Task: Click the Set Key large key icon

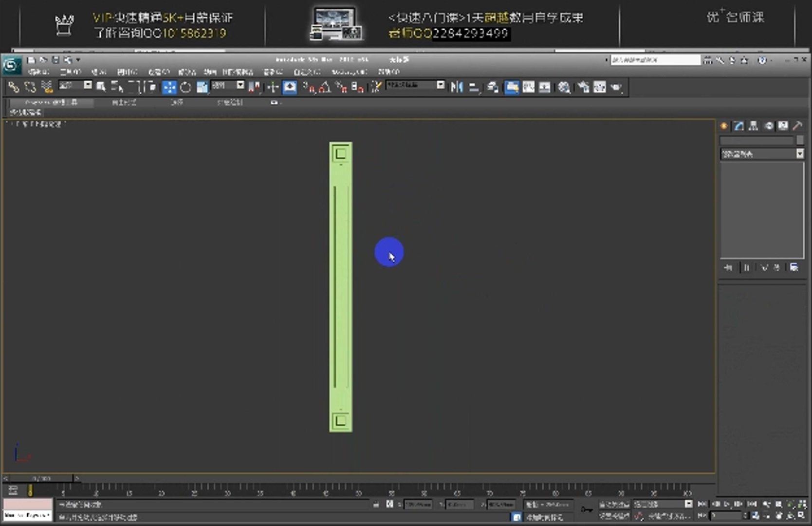Action: point(587,510)
